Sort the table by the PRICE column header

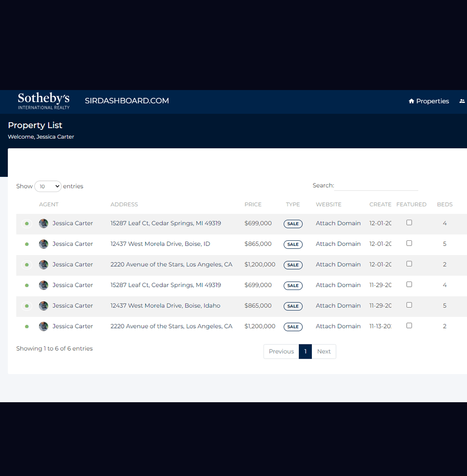pyautogui.click(x=253, y=204)
